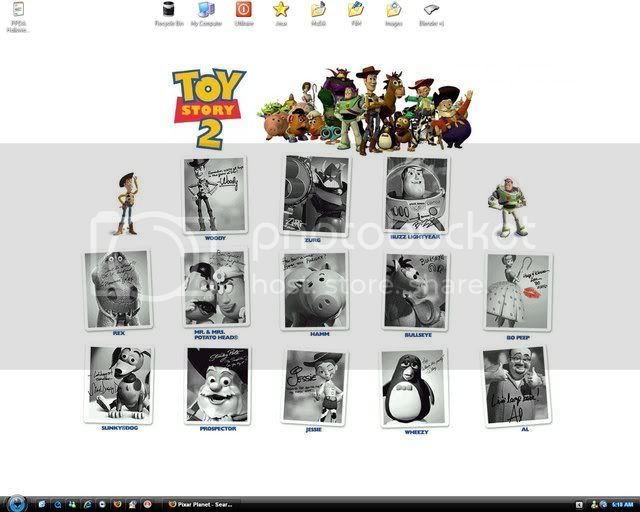Open the red Utilities desktop icon

tap(244, 10)
